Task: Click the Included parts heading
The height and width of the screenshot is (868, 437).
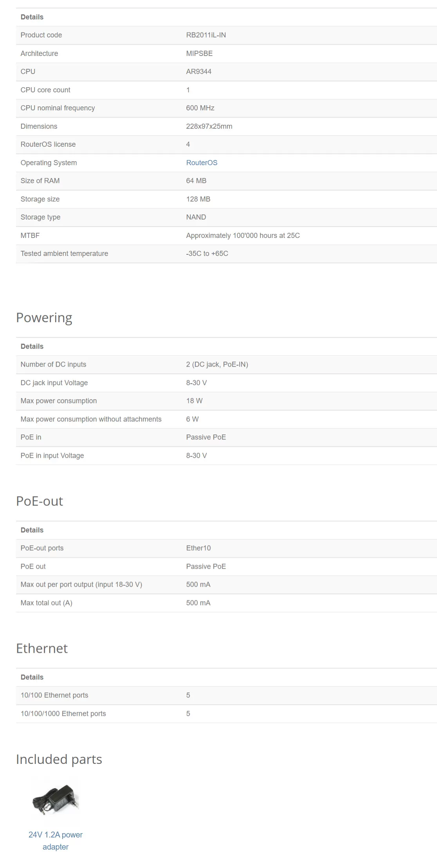Action: (x=59, y=759)
